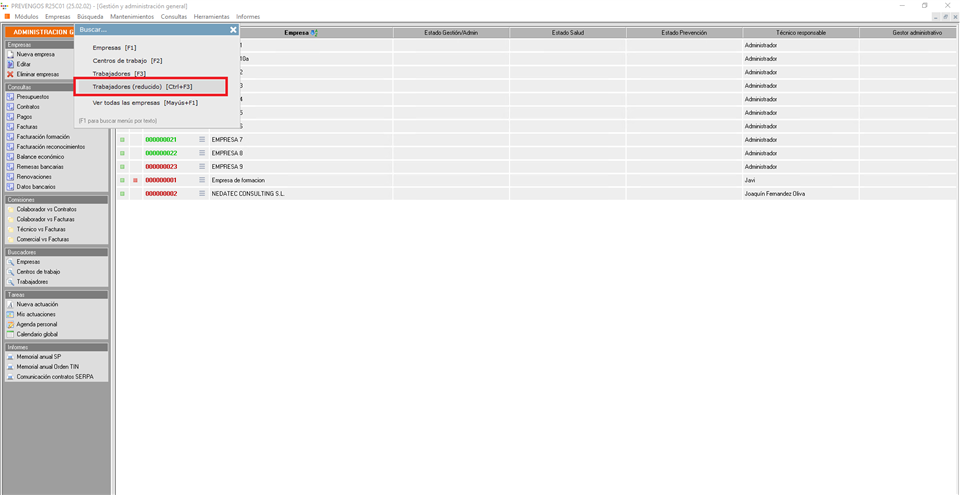Click Colaborador vs Facturas in Comisiones

tap(44, 219)
